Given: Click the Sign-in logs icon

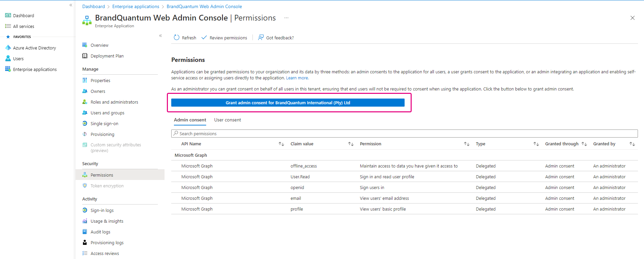Looking at the screenshot, I should pyautogui.click(x=85, y=210).
